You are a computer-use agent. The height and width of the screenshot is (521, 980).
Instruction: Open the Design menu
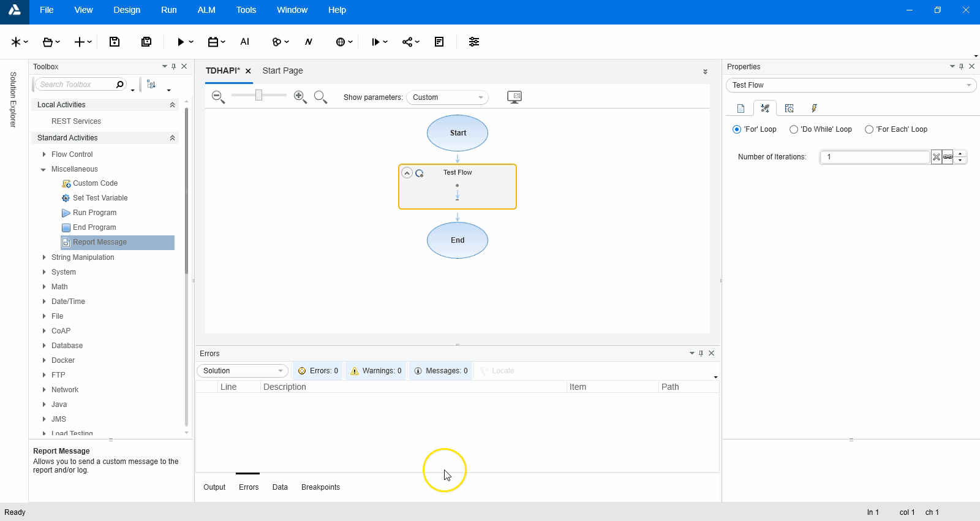pyautogui.click(x=127, y=10)
